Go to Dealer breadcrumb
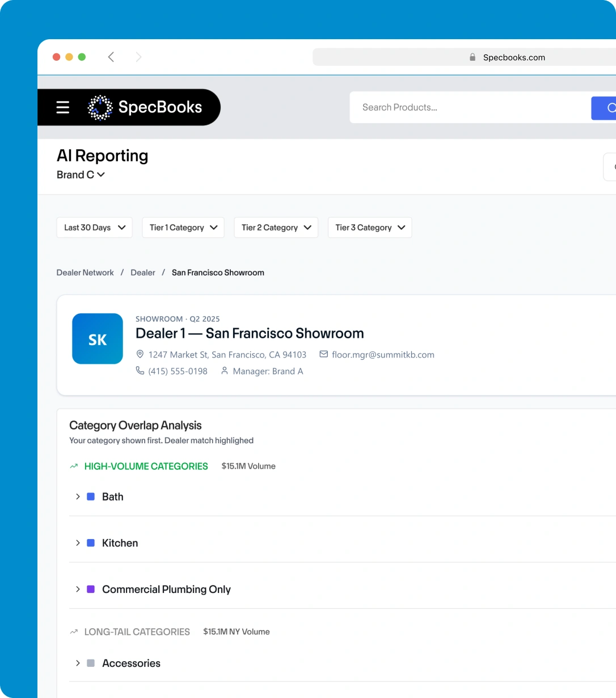This screenshot has width=616, height=698. click(143, 272)
